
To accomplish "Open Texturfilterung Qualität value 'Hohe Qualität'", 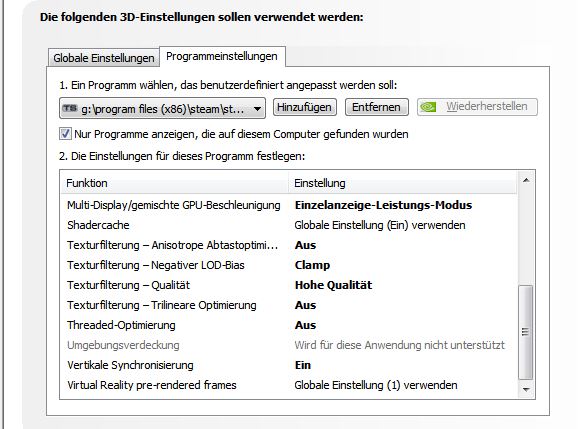I will tap(333, 285).
